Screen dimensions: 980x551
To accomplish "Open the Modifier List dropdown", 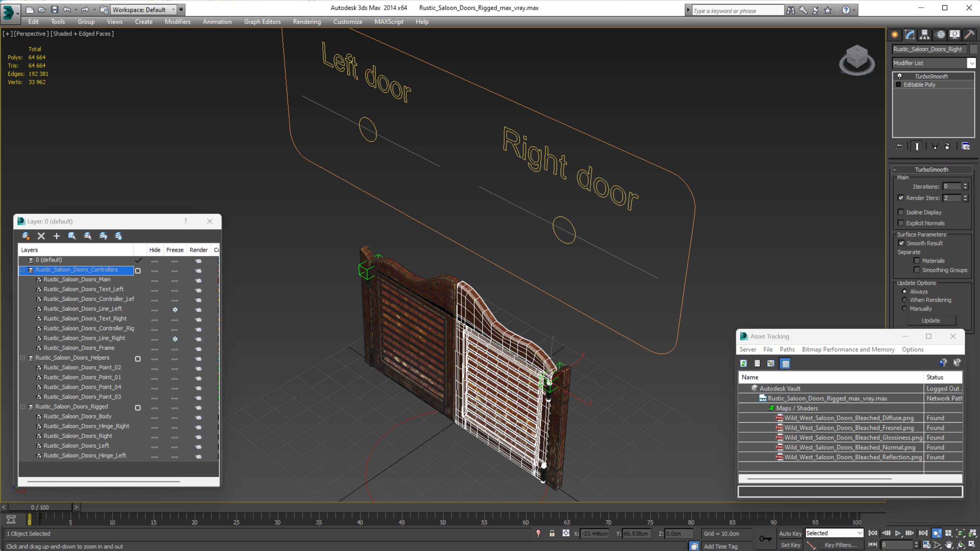I will 972,63.
